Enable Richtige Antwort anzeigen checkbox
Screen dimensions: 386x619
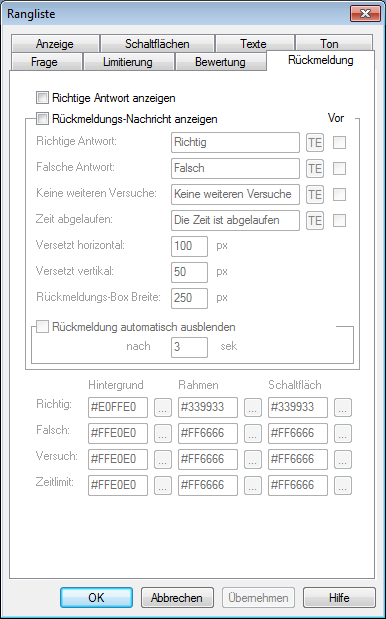[42, 98]
